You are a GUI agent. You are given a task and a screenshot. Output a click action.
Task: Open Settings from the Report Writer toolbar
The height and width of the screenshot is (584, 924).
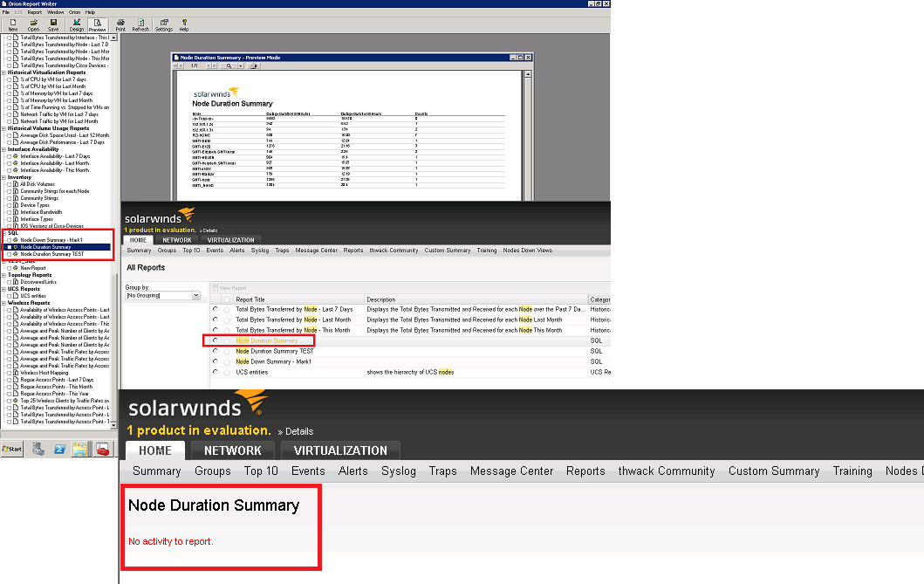(x=164, y=24)
